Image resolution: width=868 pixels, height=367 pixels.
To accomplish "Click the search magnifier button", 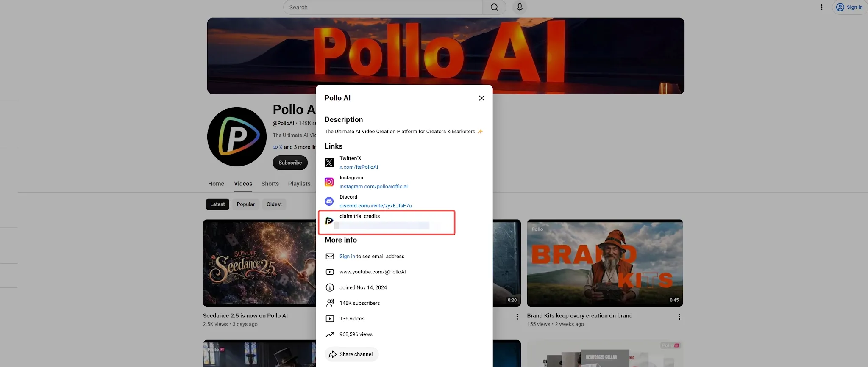I will click(x=494, y=7).
